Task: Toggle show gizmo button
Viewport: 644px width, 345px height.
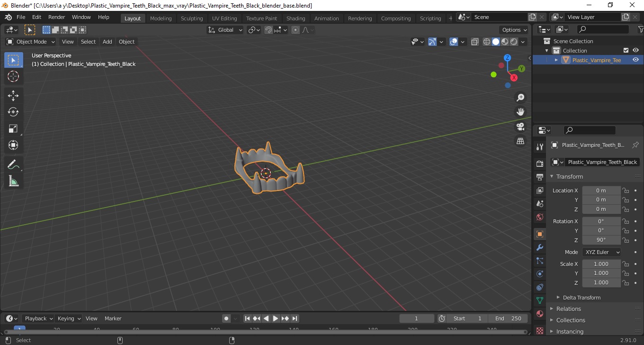Action: tap(432, 42)
